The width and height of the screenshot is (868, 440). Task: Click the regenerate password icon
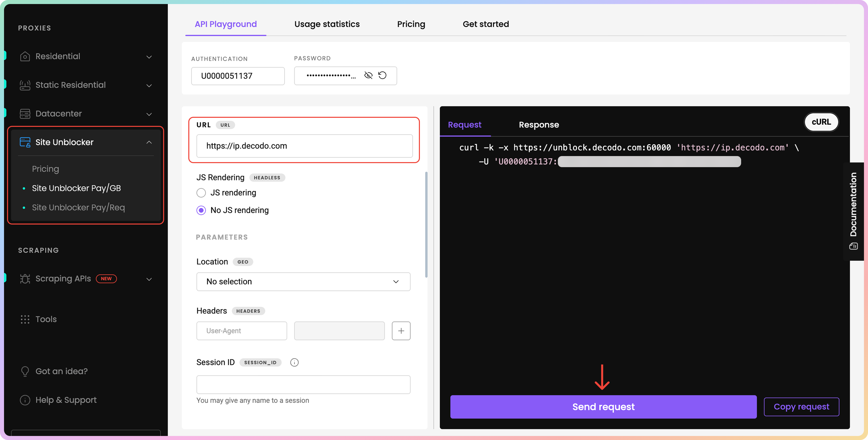382,76
